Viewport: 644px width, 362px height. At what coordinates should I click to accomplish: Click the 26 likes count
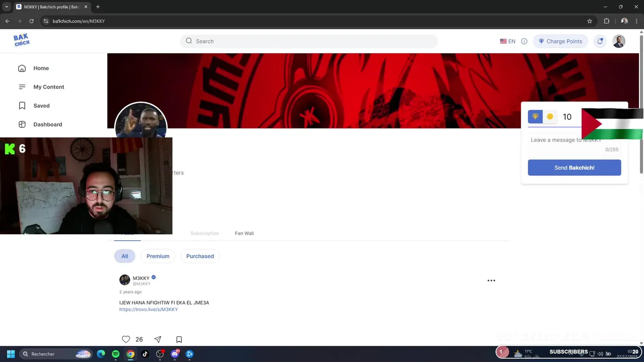[x=139, y=339]
